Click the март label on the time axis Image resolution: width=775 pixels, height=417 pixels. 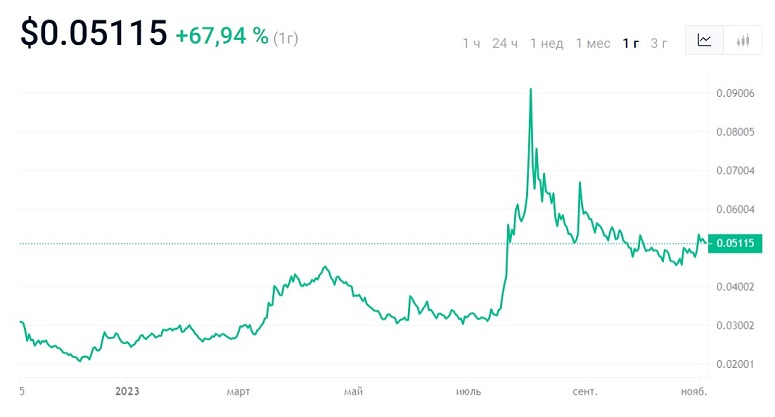click(241, 391)
